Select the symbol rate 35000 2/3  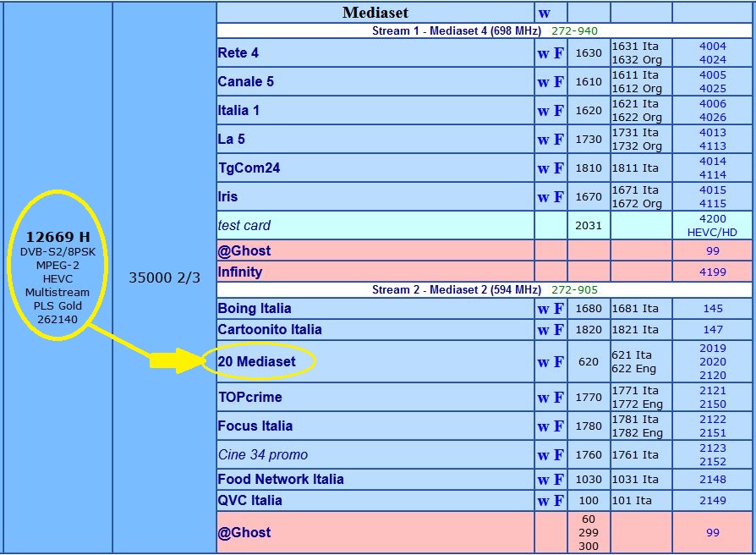click(x=164, y=277)
